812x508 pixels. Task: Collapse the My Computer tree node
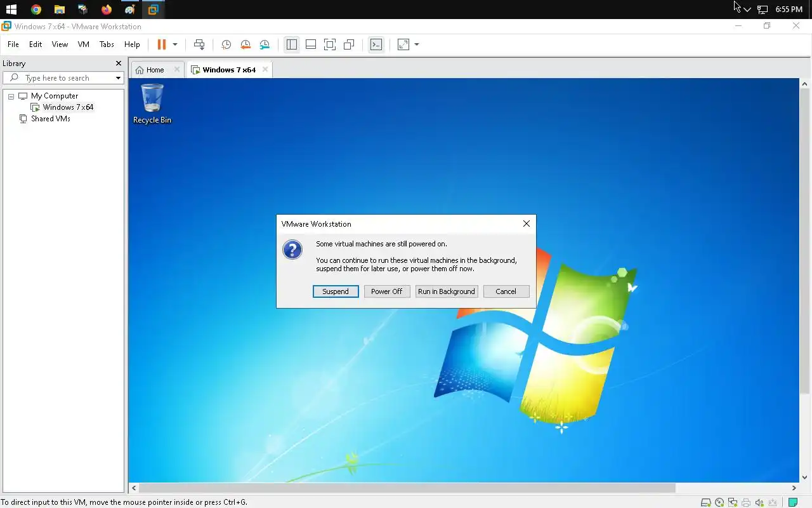[x=11, y=97]
